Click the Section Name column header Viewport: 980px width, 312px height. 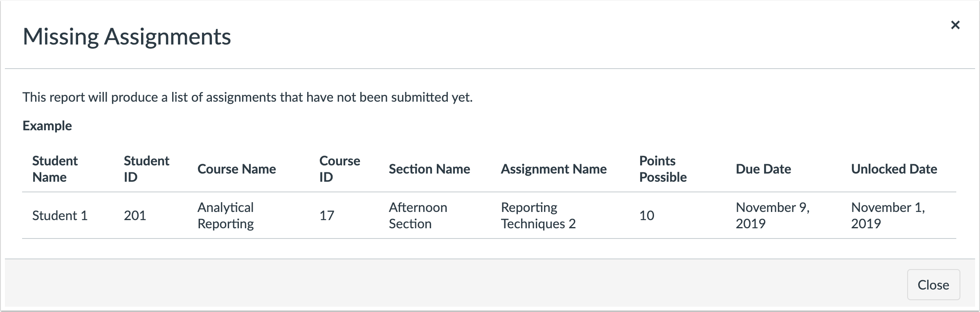429,169
